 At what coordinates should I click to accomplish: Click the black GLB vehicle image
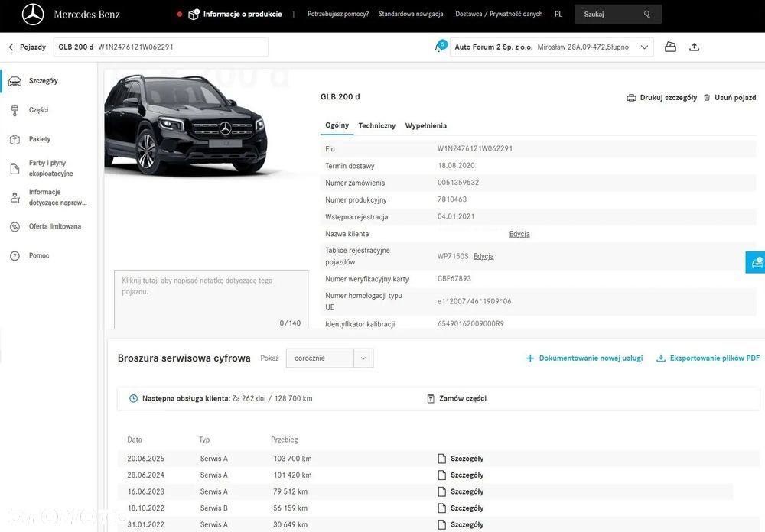tap(187, 126)
